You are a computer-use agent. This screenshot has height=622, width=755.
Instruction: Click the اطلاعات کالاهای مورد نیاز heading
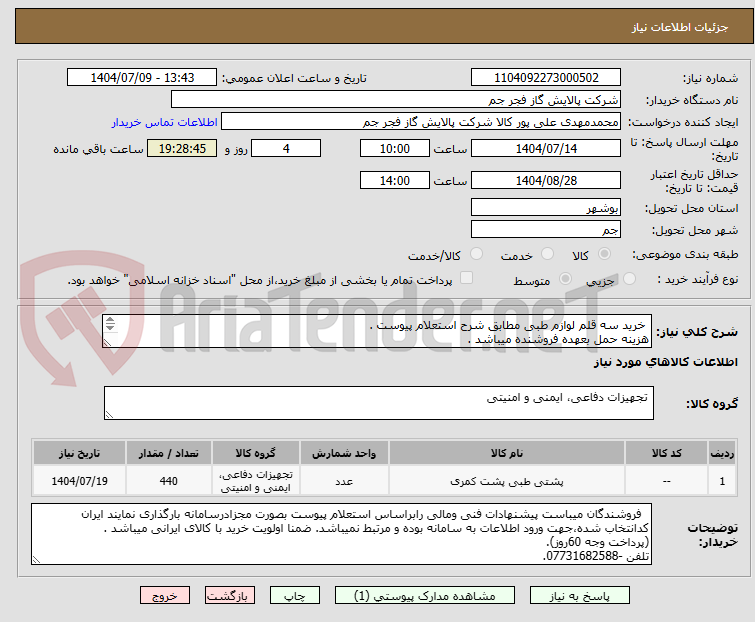click(x=665, y=362)
